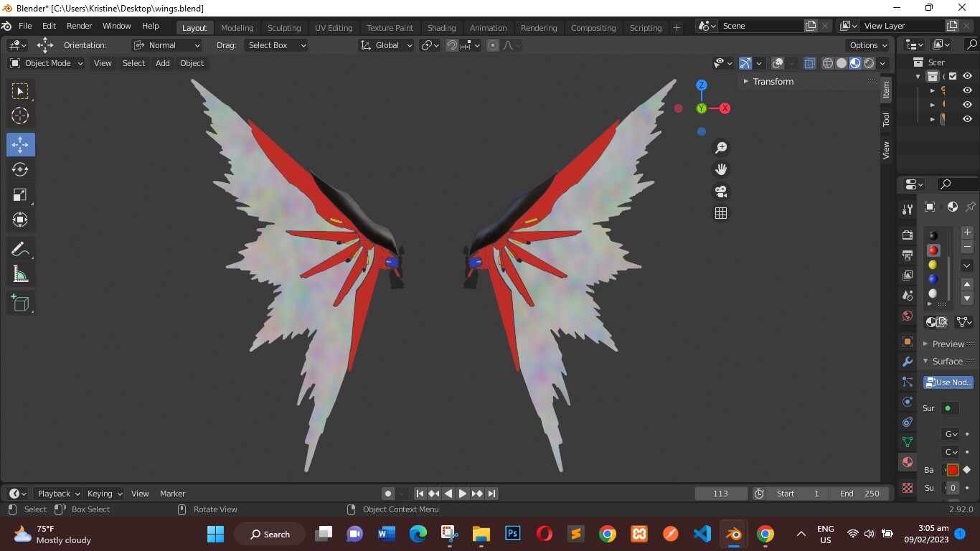Image resolution: width=980 pixels, height=551 pixels.
Task: Click the Use Nodes button in Surface panel
Action: coord(948,382)
